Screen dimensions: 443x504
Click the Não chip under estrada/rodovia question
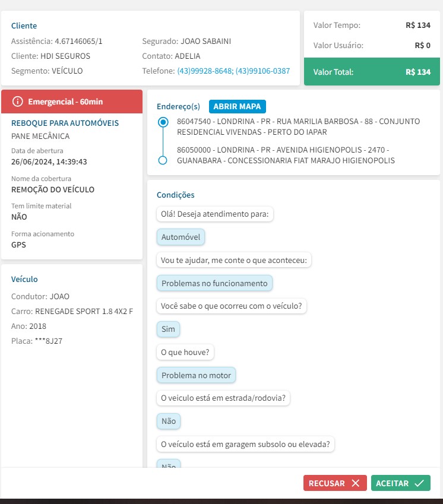pos(169,421)
